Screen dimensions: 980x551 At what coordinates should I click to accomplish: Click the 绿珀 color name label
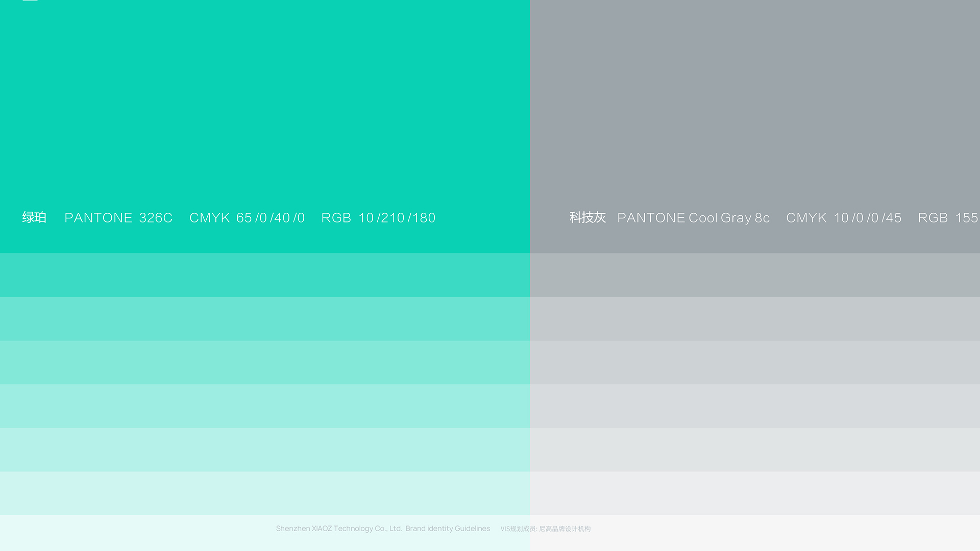coord(34,218)
